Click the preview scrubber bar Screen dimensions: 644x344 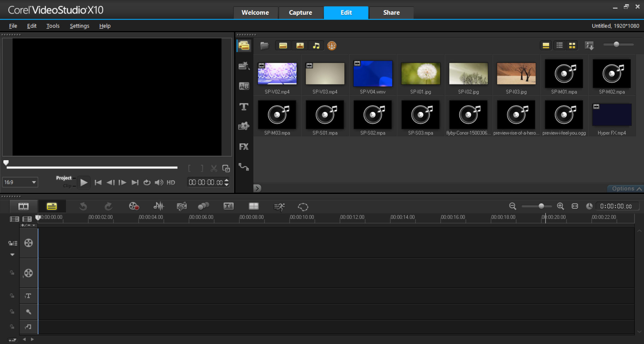pos(92,167)
